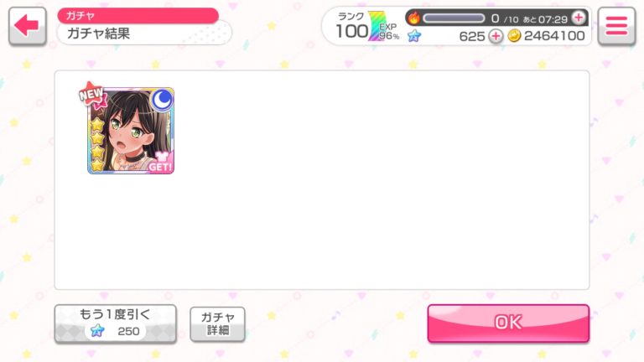Confirm with the pink OK button
644x362 pixels.
(508, 323)
